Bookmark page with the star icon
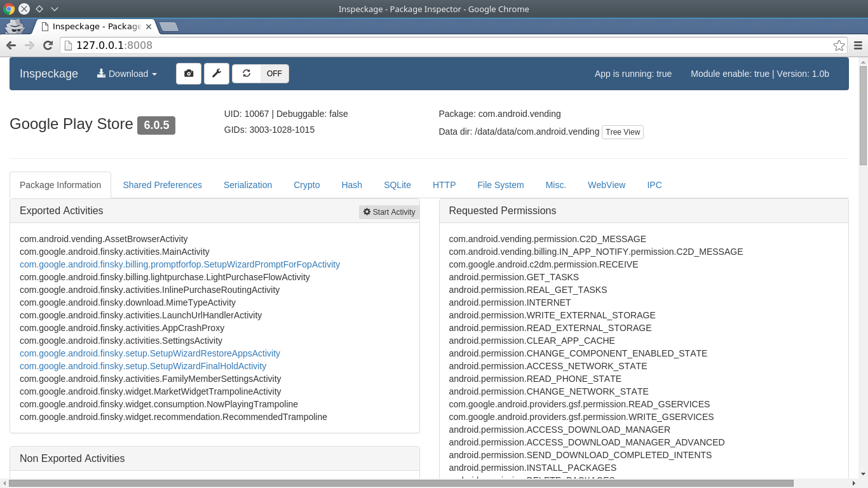 (x=839, y=45)
